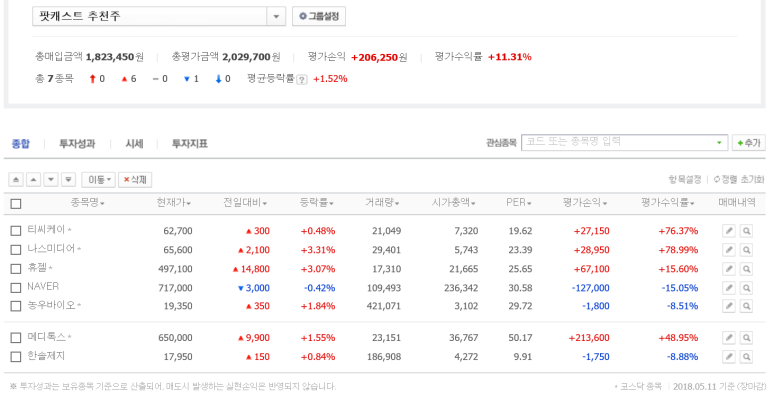
Task: Sort by 평가수익률 column
Action: point(668,203)
